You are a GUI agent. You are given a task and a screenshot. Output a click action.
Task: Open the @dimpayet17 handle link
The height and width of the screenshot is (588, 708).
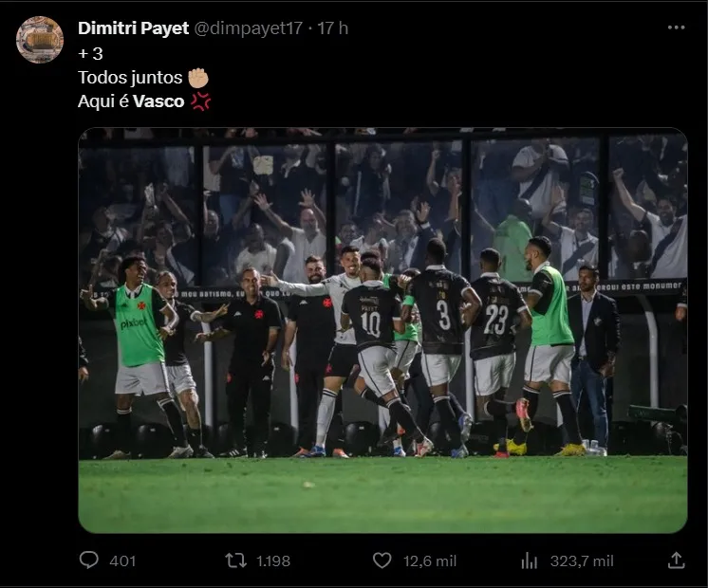click(250, 28)
